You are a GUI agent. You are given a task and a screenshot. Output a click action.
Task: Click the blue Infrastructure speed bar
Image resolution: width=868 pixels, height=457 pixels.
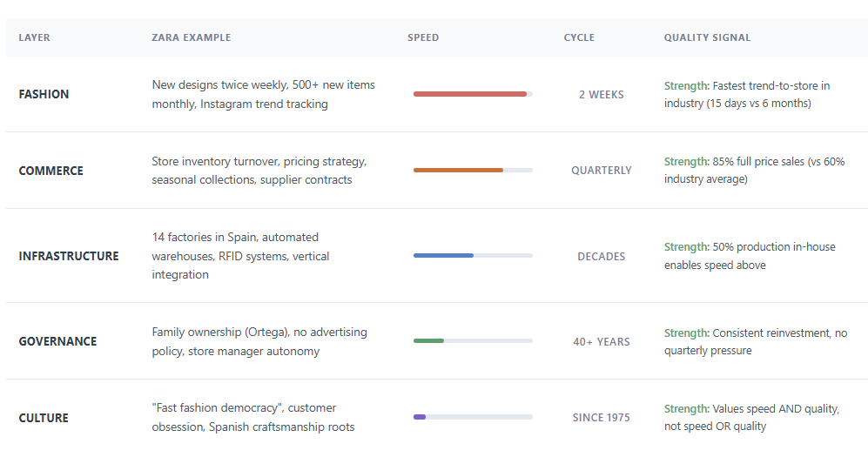[x=444, y=256]
